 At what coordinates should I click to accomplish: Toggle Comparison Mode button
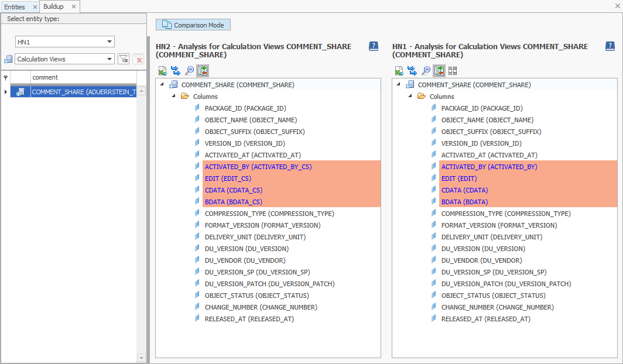[193, 25]
